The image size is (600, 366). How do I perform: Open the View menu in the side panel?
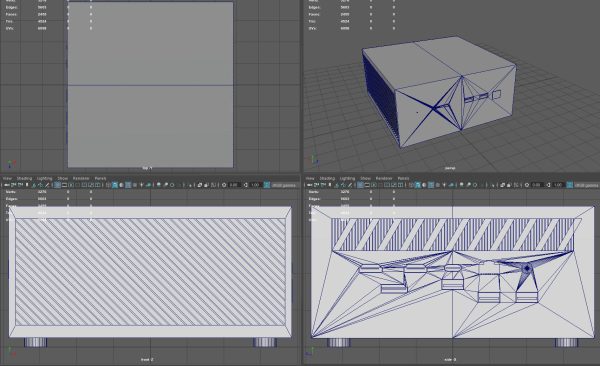(x=310, y=178)
